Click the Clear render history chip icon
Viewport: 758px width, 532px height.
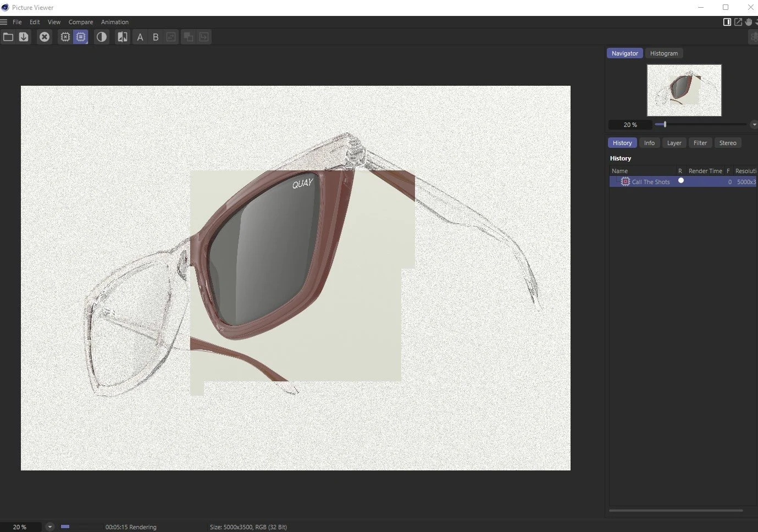coord(65,37)
